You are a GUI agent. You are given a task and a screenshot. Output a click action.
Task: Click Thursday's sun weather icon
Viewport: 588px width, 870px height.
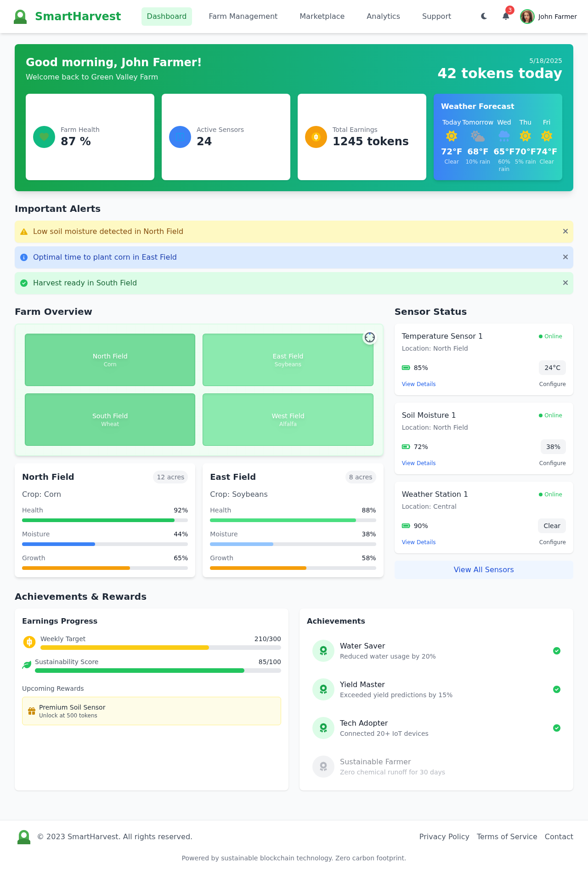pyautogui.click(x=525, y=136)
